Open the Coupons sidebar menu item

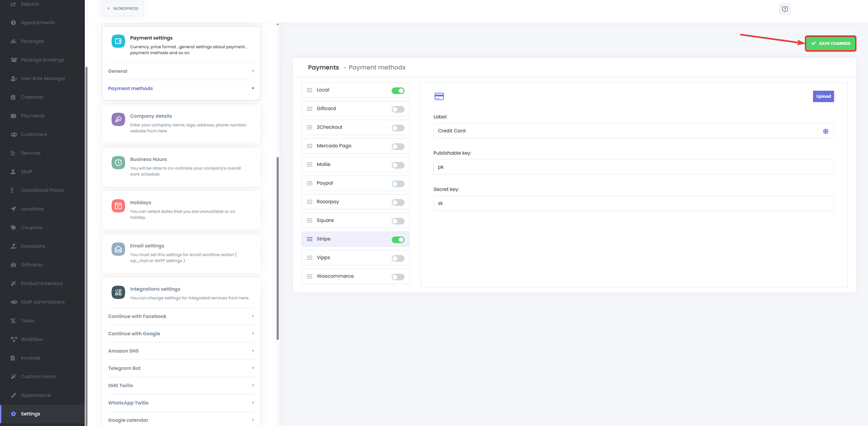32,227
